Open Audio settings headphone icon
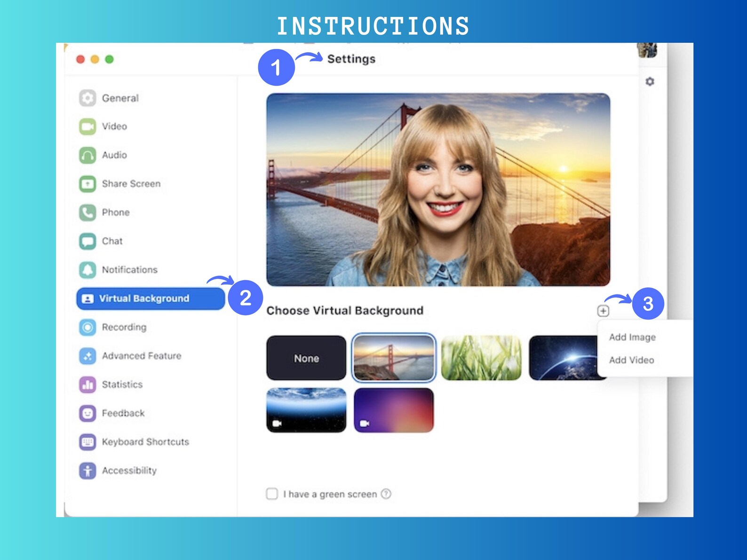Screen dimensions: 747x560 87,155
